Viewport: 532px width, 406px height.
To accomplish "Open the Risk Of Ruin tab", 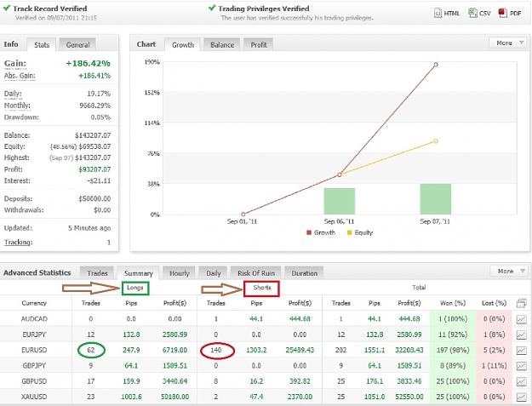I will point(256,273).
